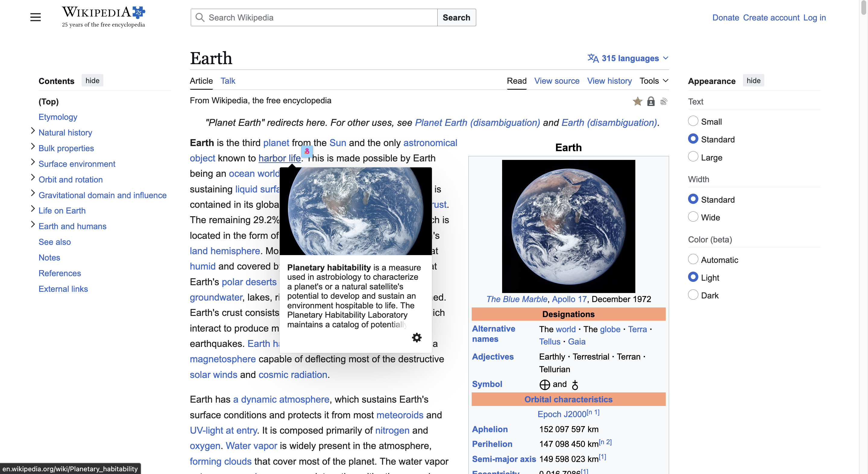Click the Wikipedia 25 years logo

pos(103,17)
